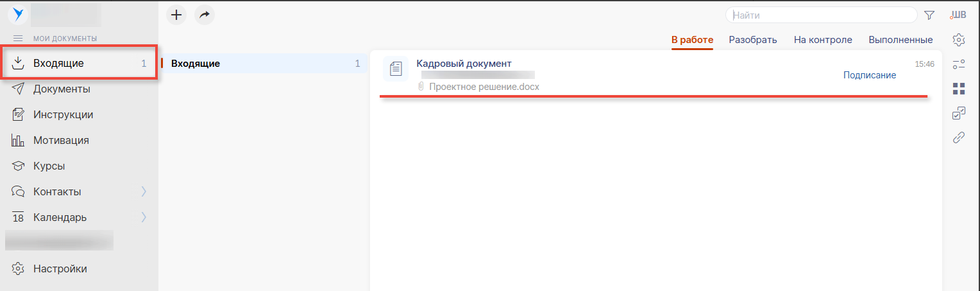Open the Выполненные tab
The image size is (980, 291).
(x=900, y=40)
